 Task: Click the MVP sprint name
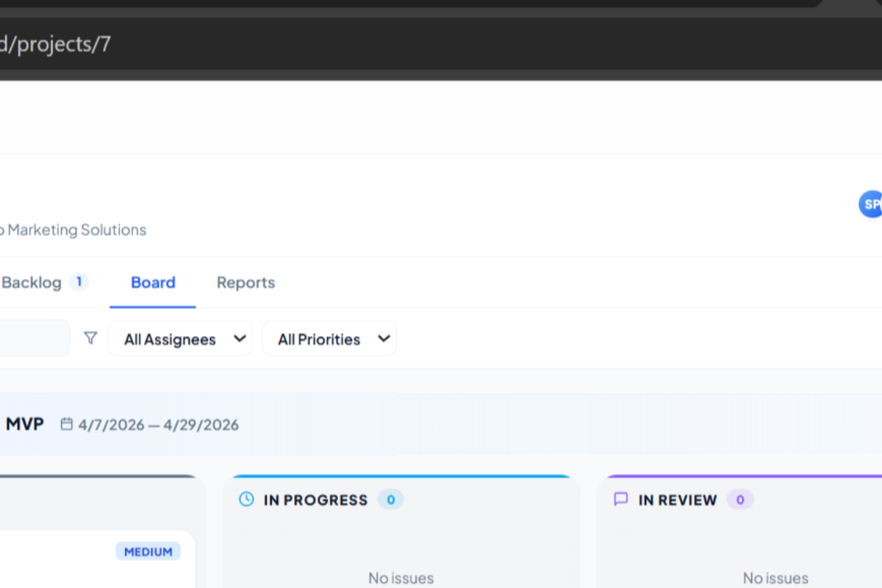tap(25, 424)
